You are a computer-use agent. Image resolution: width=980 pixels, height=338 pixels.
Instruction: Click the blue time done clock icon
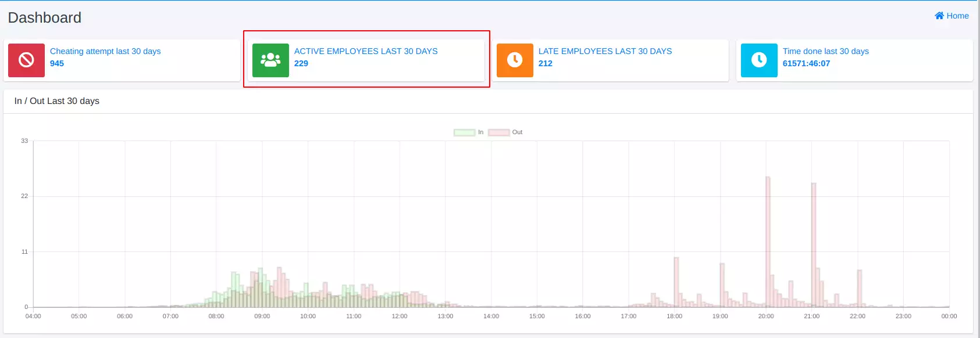point(759,60)
